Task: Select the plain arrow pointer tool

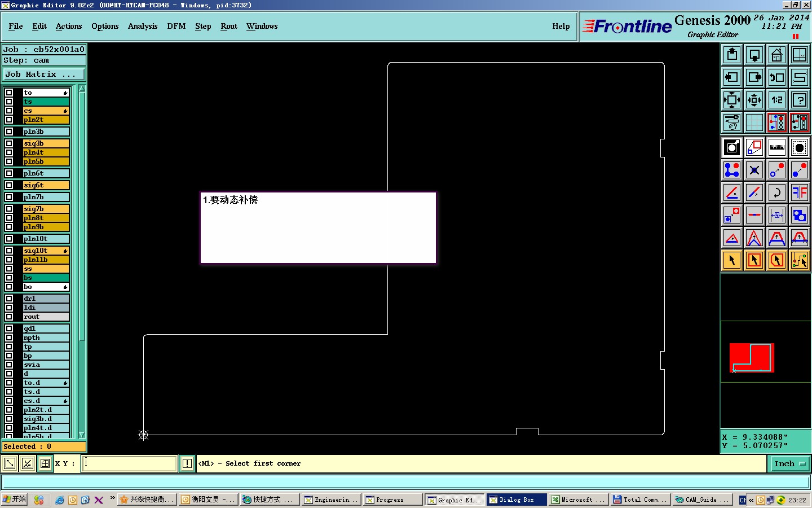Action: point(732,260)
